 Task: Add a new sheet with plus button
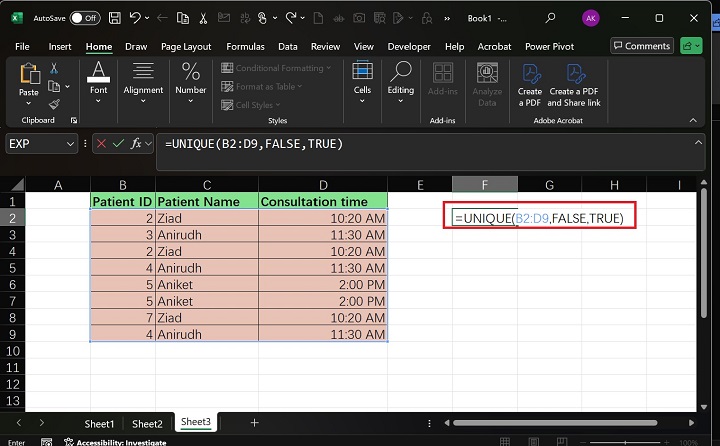click(254, 423)
